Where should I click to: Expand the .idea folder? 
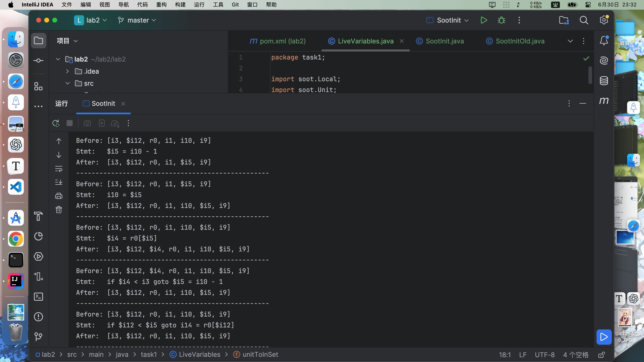(67, 71)
